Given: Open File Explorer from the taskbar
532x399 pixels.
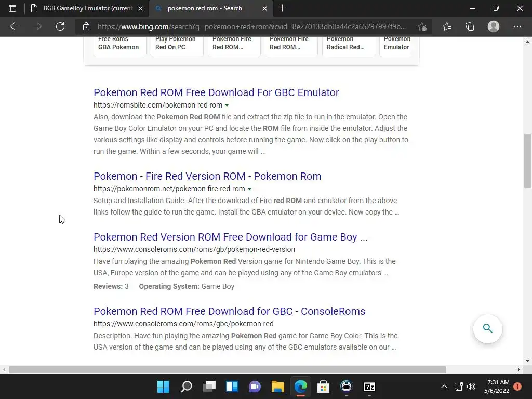Looking at the screenshot, I should (x=278, y=387).
